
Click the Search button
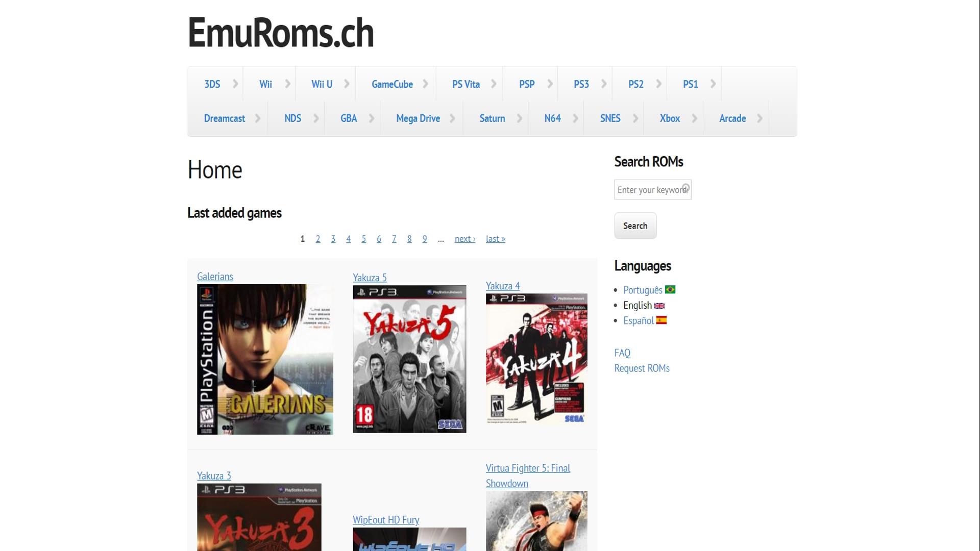635,226
